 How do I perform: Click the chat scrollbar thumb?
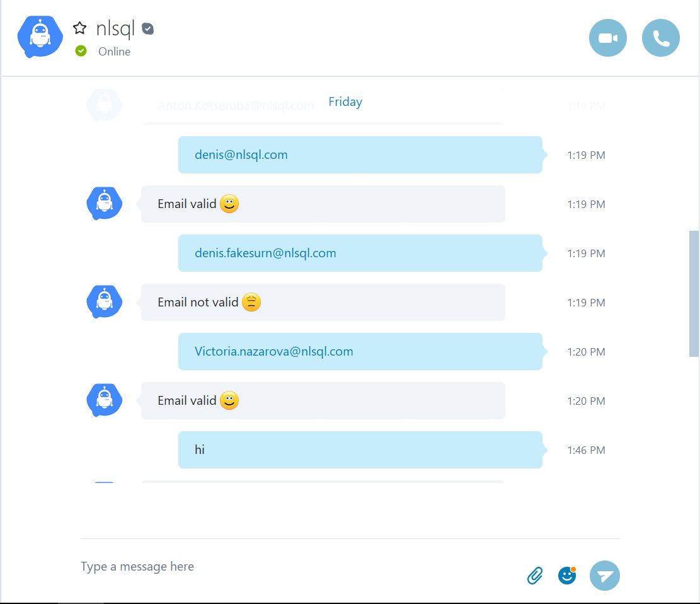(694, 294)
